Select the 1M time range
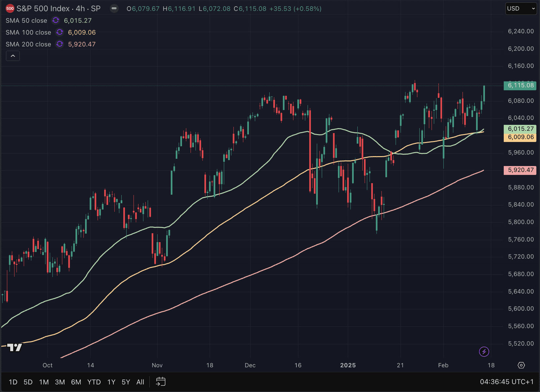 44,382
